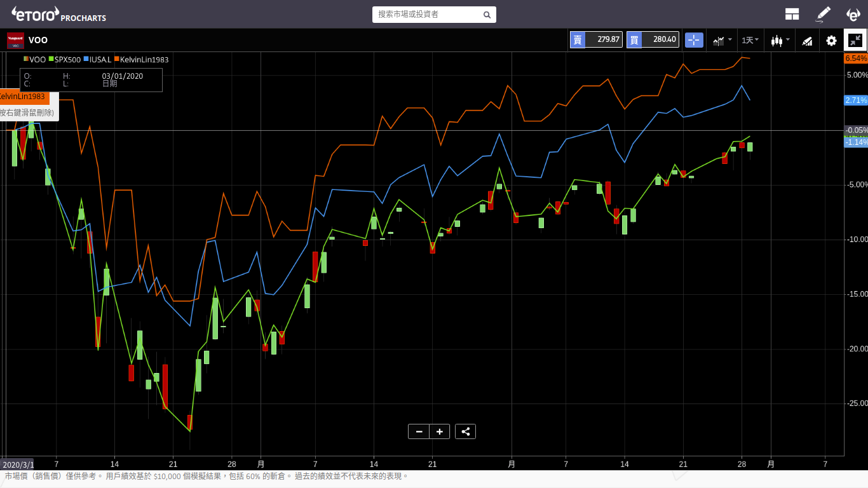
Task: Click the Vanguard VOO logo thumbnail
Action: click(15, 40)
